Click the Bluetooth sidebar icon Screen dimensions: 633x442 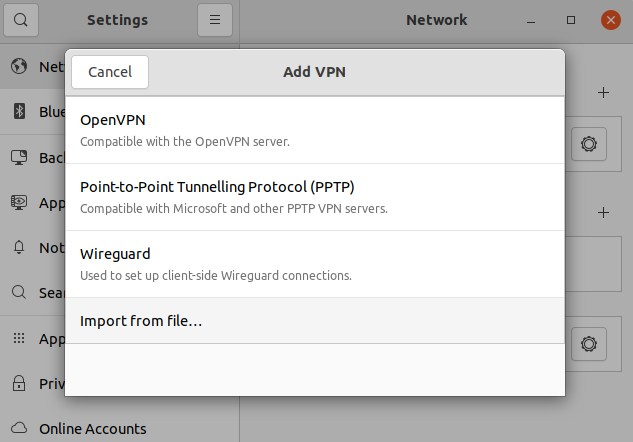coord(19,111)
